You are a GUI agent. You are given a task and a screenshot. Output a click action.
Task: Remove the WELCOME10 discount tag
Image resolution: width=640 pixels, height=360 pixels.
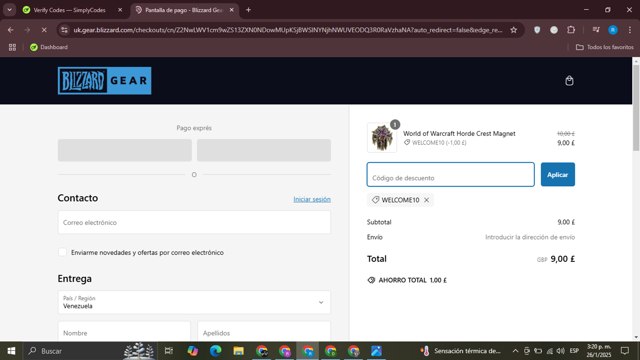click(427, 200)
